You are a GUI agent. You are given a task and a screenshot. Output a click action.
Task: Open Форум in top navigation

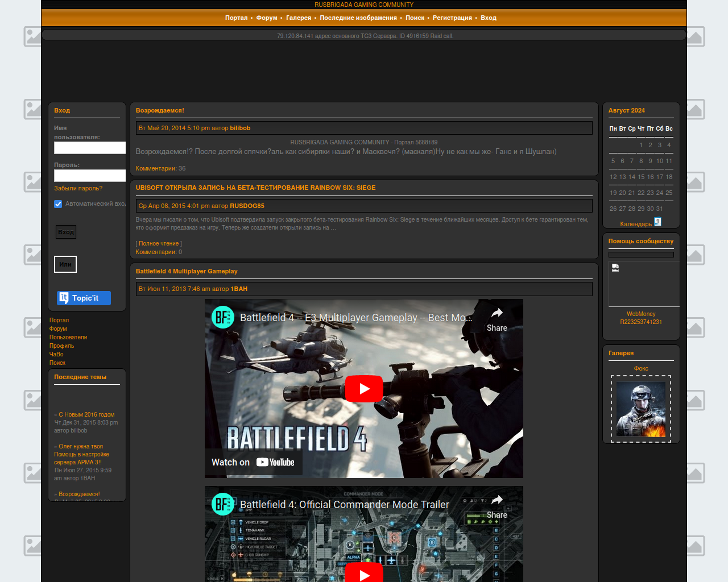tap(267, 18)
